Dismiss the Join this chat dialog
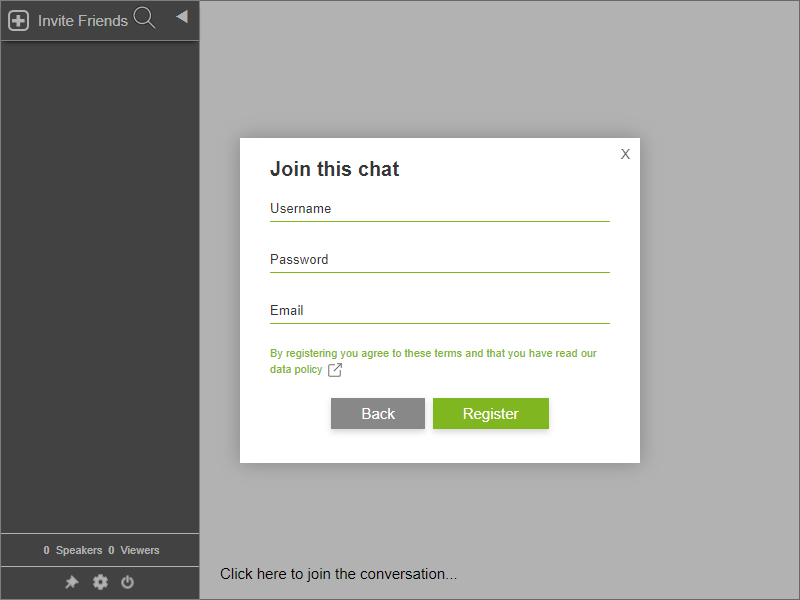Screen dimensions: 800x600 click(625, 154)
